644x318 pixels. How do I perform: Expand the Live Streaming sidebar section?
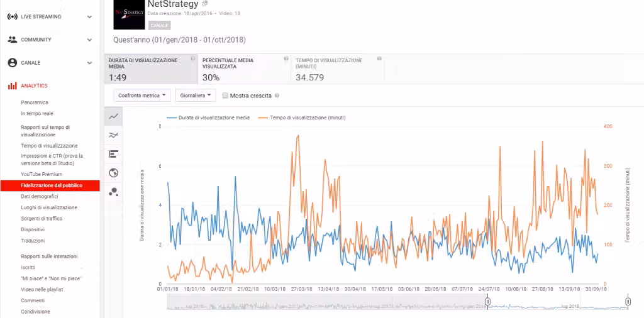pos(50,17)
